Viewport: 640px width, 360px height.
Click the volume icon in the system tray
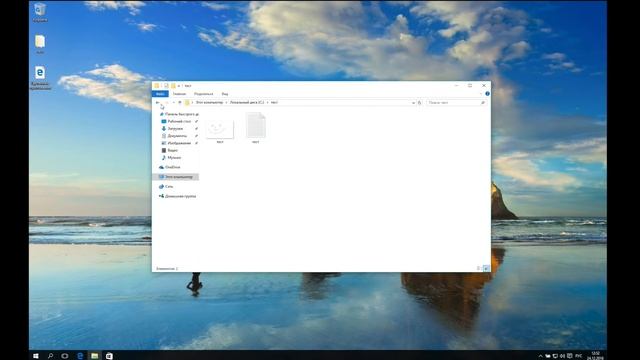[562, 356]
